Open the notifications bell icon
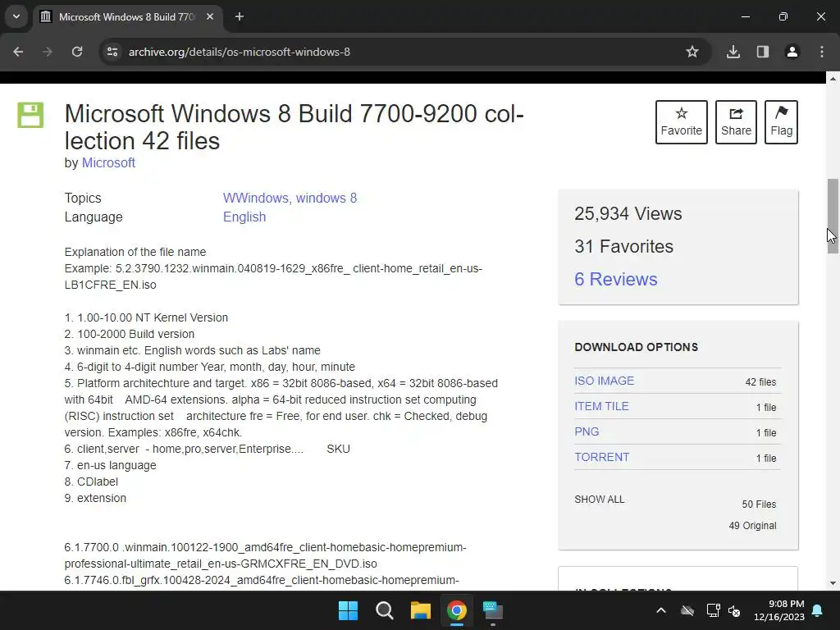Screen dimensions: 840x630 click(818, 610)
